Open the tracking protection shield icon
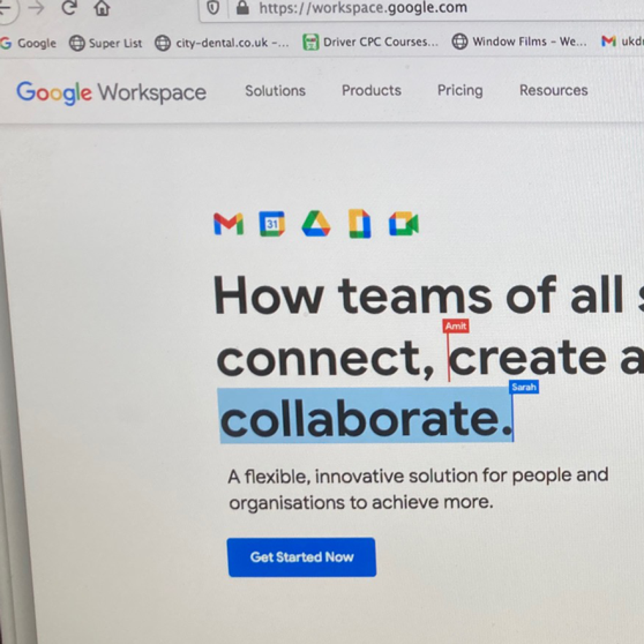Viewport: 644px width, 644px height. [213, 8]
